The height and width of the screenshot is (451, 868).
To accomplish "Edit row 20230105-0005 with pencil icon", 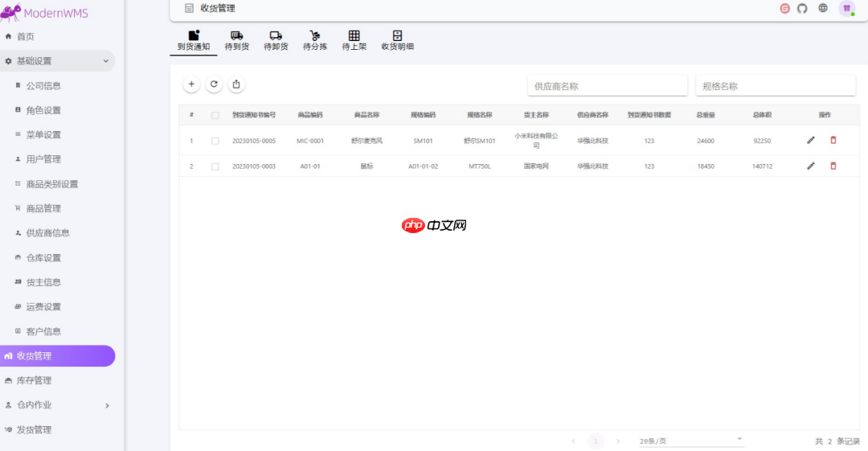I will click(x=810, y=140).
